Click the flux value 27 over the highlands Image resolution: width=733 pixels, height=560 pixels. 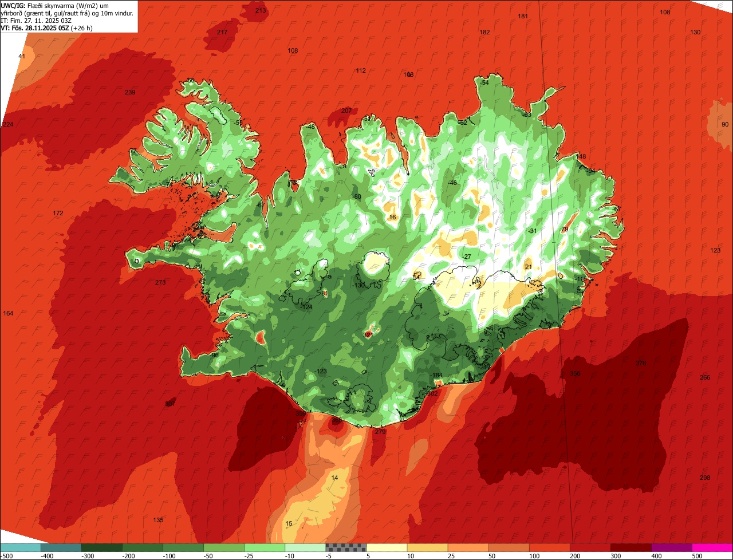467,257
